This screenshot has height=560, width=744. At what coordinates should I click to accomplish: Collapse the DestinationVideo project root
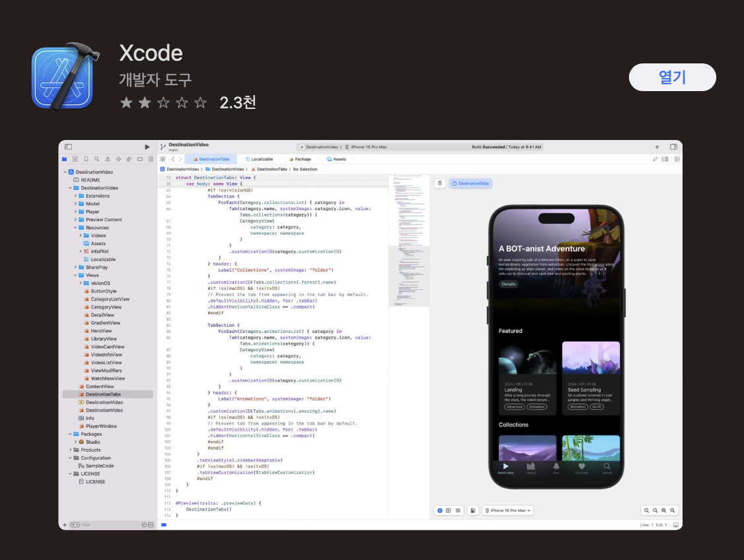pos(65,172)
